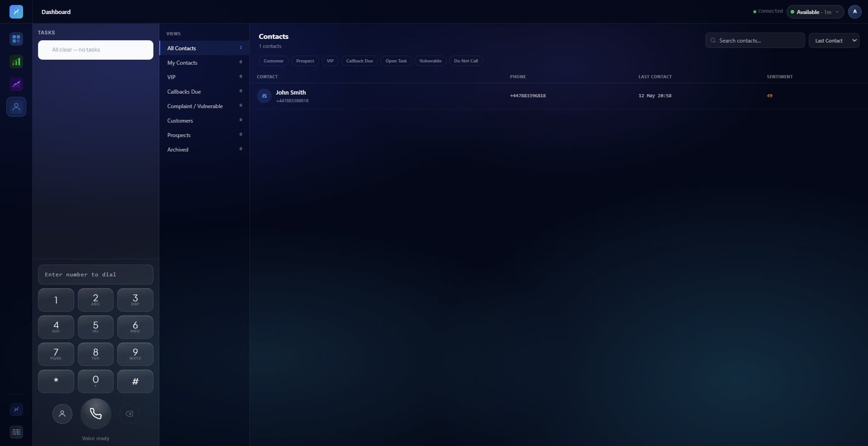The image size is (868, 446).
Task: Select the My Contacts view
Action: (204, 62)
